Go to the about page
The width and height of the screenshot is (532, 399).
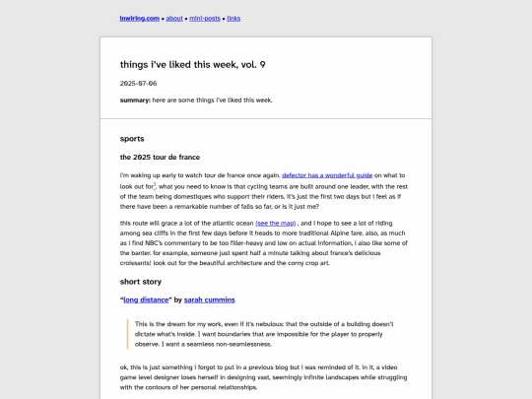click(x=174, y=19)
